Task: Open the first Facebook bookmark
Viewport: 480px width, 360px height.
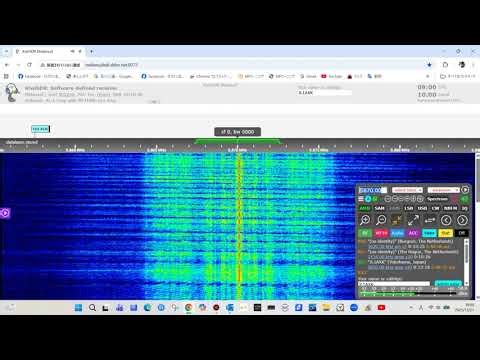Action: tap(39, 76)
